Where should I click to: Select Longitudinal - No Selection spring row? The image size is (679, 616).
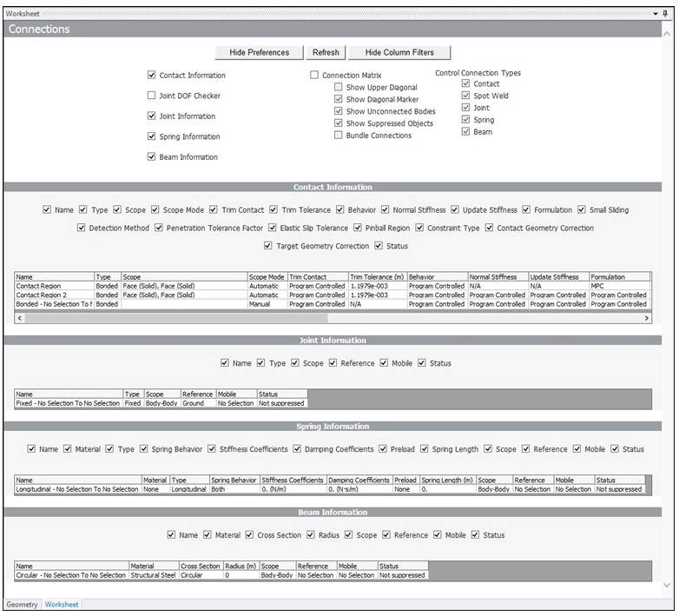coord(330,489)
